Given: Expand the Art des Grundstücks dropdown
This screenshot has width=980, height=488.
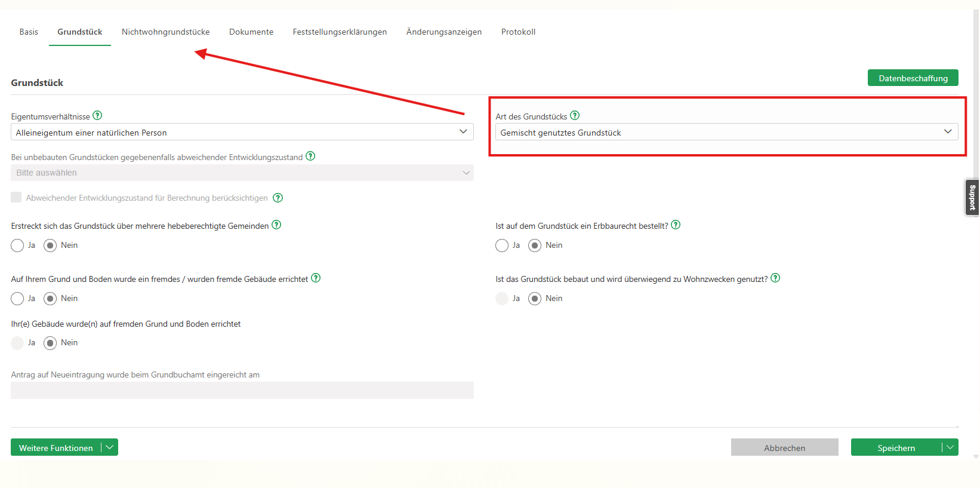Looking at the screenshot, I should (726, 132).
